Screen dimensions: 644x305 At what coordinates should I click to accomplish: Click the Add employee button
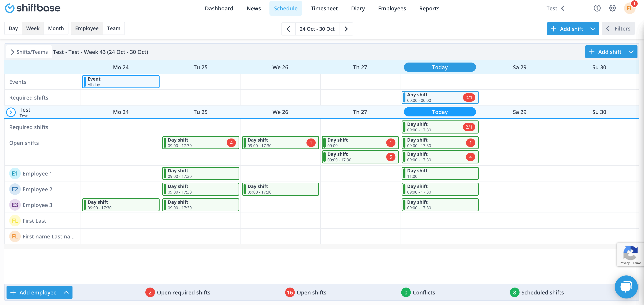coord(38,292)
